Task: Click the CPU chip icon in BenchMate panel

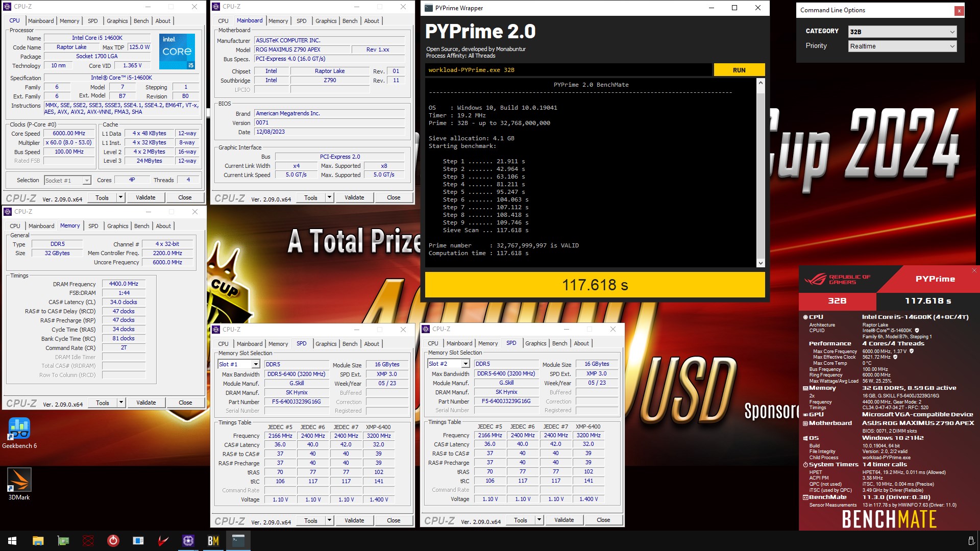Action: (x=805, y=317)
